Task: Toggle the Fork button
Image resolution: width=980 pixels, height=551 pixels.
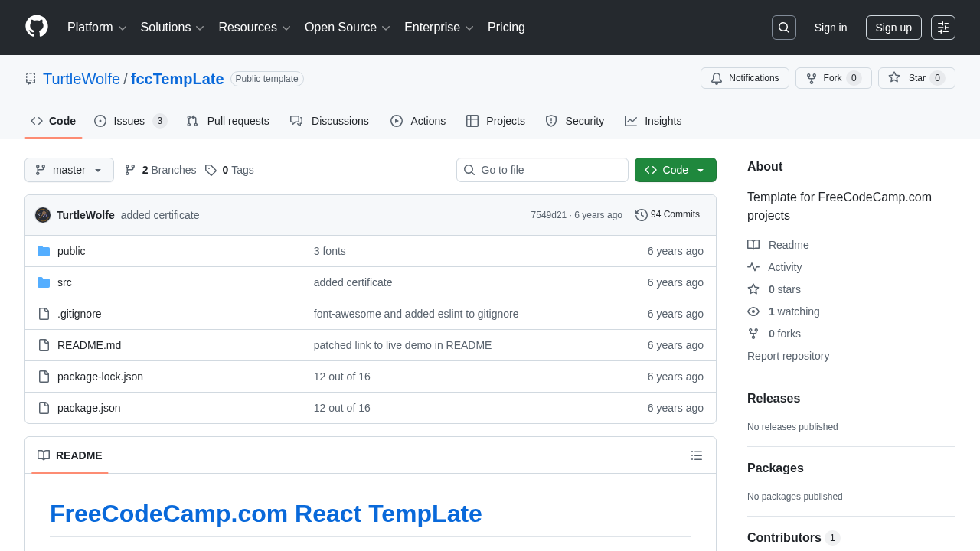Action: point(827,78)
